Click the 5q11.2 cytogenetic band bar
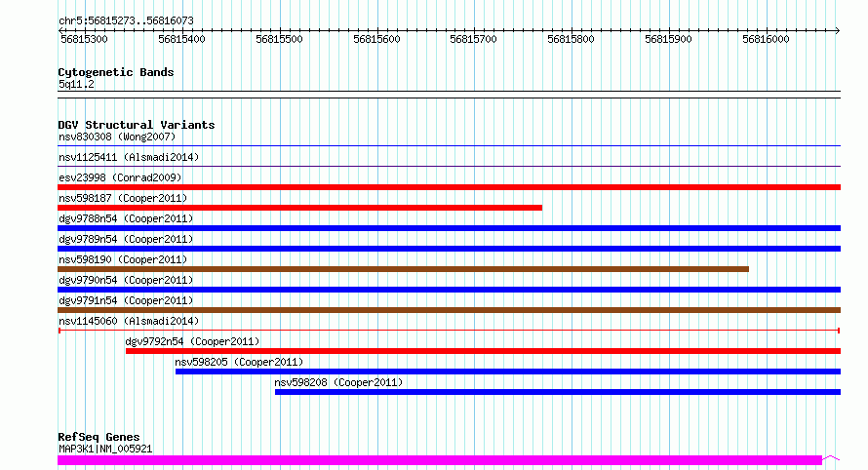 449,95
